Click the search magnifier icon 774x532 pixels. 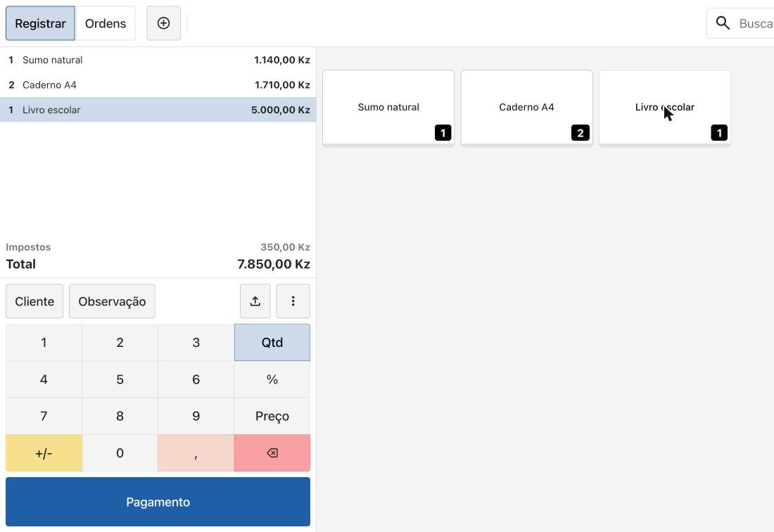tap(723, 23)
